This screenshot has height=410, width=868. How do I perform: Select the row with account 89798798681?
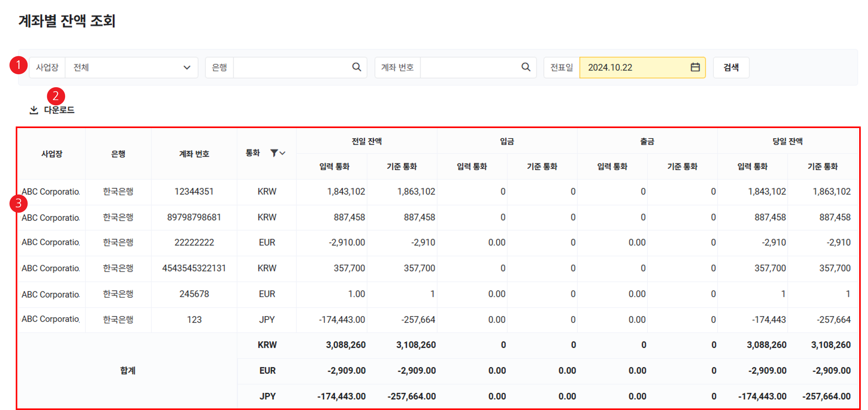click(194, 217)
